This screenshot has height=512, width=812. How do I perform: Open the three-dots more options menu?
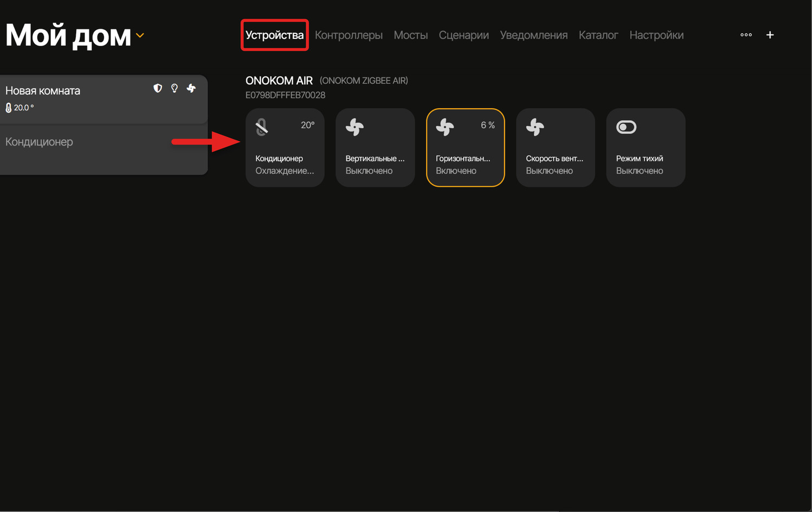pos(746,35)
